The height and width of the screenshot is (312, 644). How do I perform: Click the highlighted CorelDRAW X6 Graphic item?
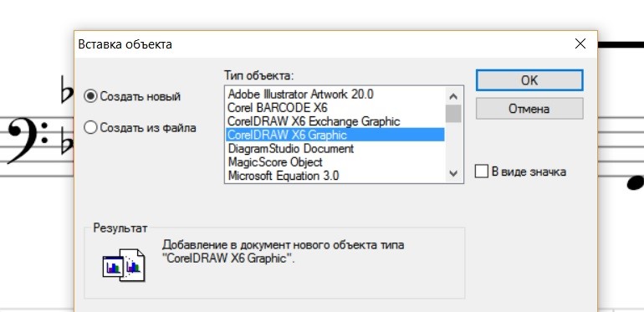pos(335,135)
